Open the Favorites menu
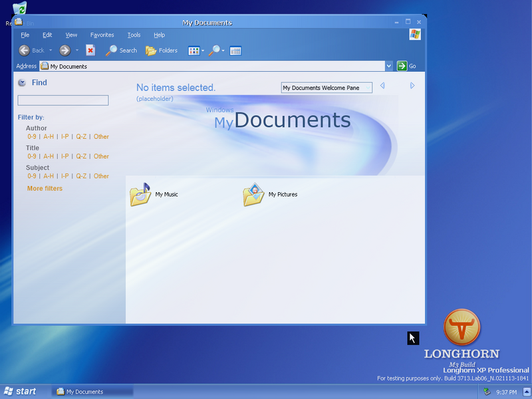Screen dimensions: 532x399 (102, 35)
